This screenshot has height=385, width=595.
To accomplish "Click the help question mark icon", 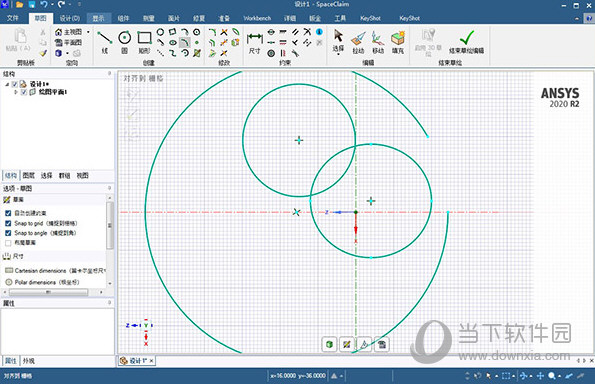I will coord(589,18).
